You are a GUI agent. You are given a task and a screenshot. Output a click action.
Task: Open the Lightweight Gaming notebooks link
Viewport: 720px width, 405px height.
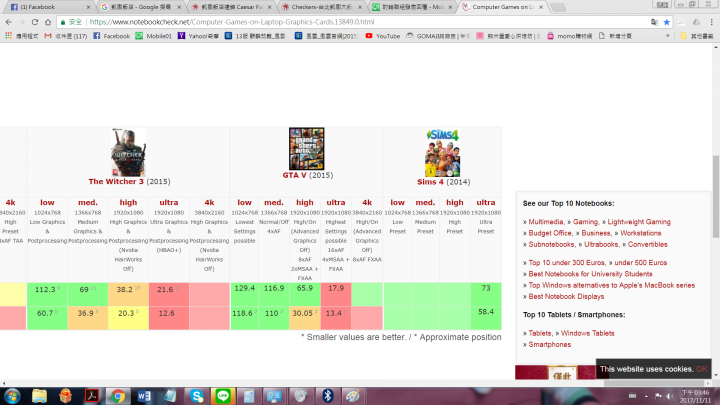pyautogui.click(x=639, y=222)
